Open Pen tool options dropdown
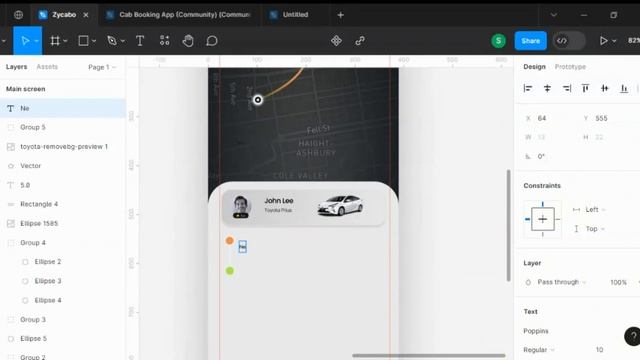The image size is (640, 360). tap(122, 41)
